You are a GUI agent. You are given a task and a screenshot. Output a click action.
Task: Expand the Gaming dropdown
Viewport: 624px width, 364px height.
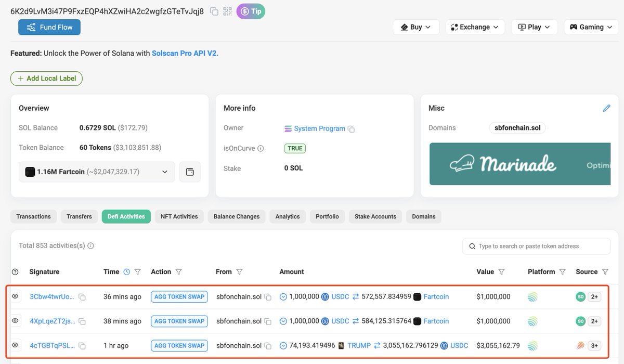click(591, 27)
